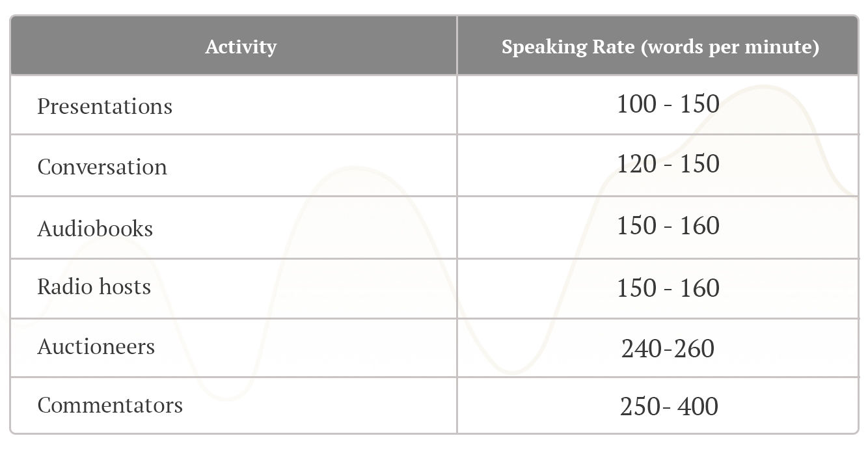868x451 pixels.
Task: Select the Presentations activity cell
Action: click(x=105, y=106)
